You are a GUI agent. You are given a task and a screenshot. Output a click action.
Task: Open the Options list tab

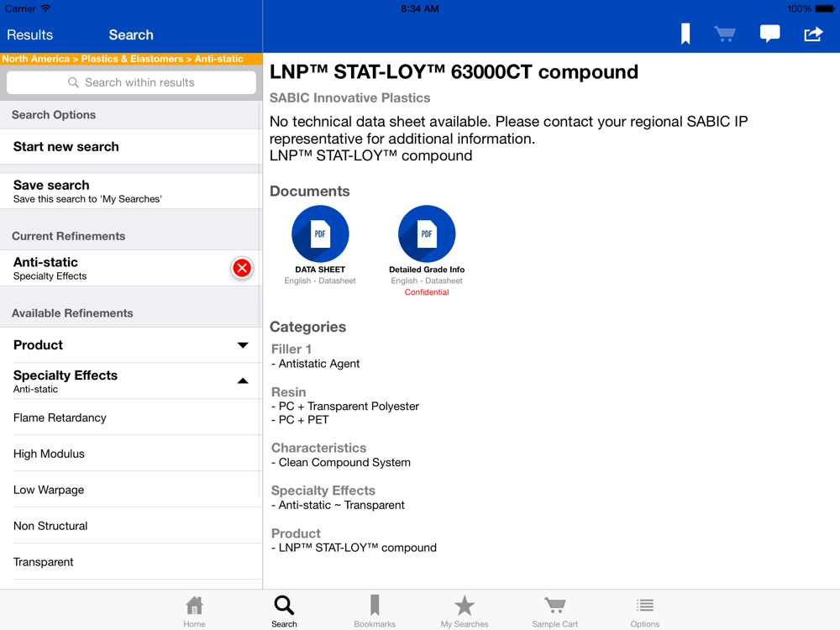[644, 611]
